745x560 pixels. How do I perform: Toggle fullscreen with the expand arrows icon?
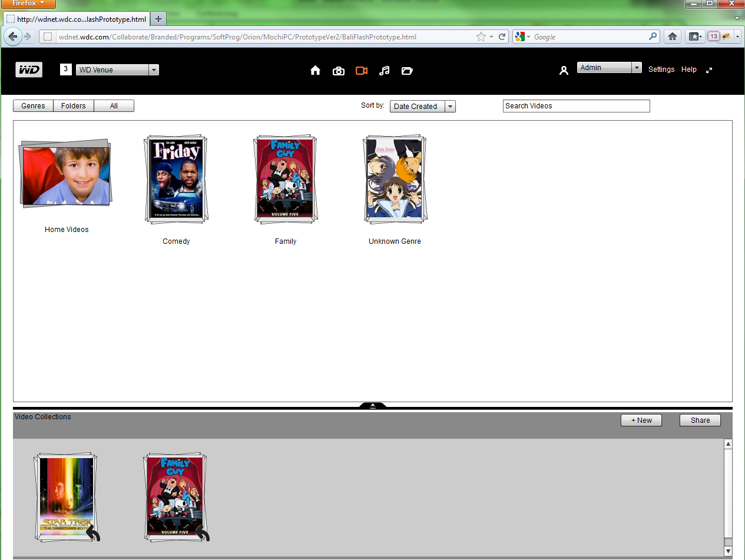tap(709, 70)
